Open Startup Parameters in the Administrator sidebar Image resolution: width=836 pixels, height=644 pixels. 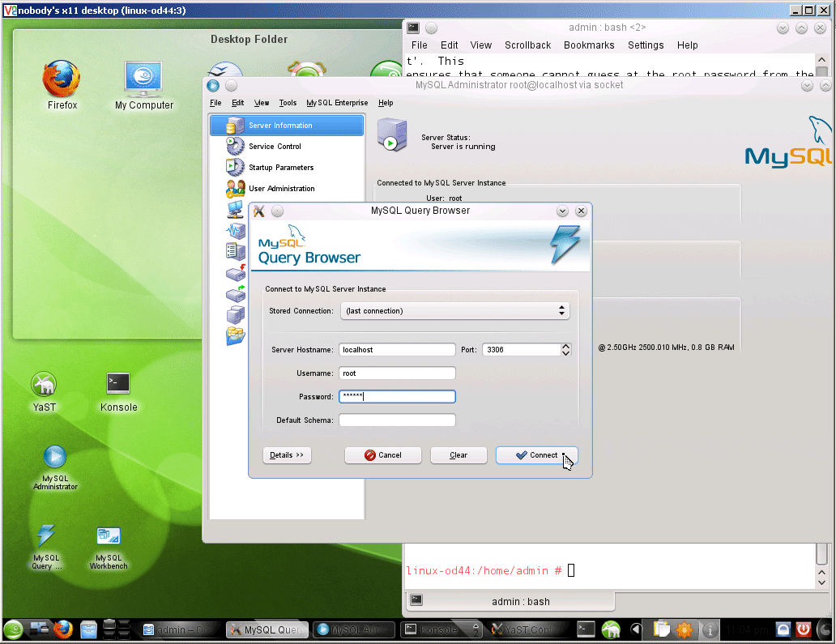click(287, 168)
